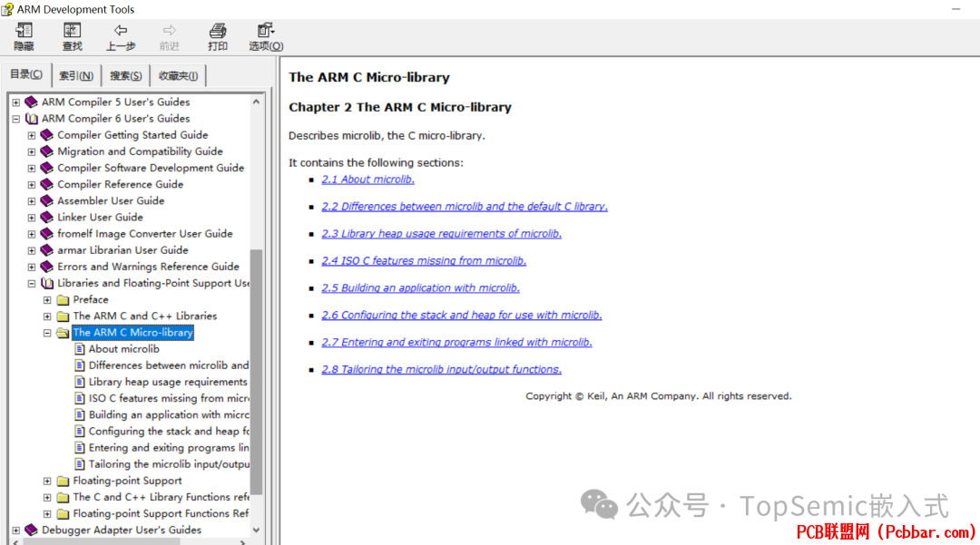The image size is (980, 545).
Task: Click the Debugger Adapter User's Guides book icon
Action: coord(31,530)
